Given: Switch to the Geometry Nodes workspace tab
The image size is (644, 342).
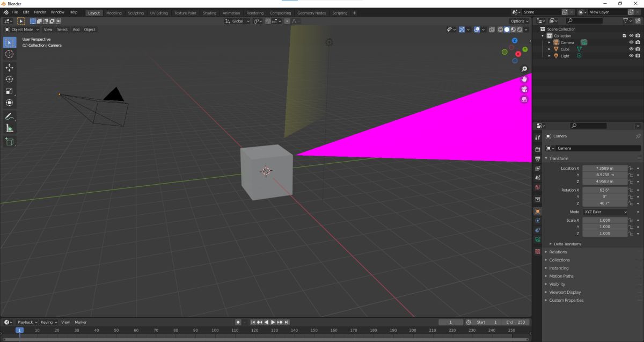Looking at the screenshot, I should pyautogui.click(x=311, y=13).
